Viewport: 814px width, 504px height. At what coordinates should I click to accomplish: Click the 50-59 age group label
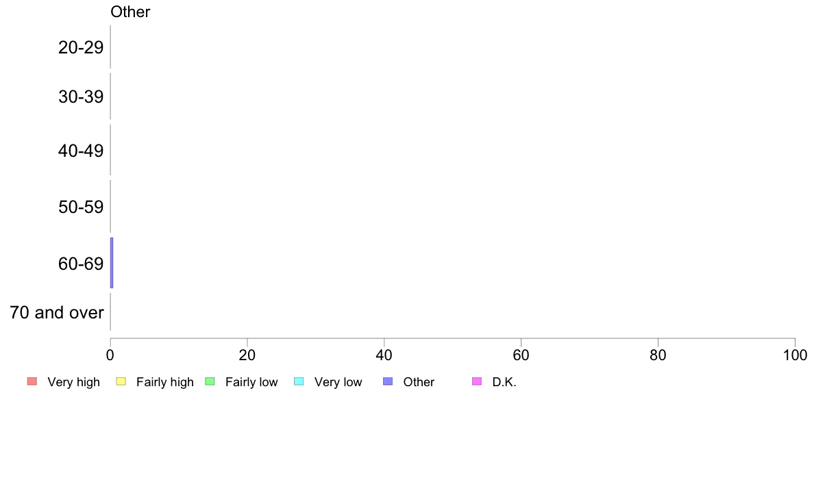click(x=81, y=207)
